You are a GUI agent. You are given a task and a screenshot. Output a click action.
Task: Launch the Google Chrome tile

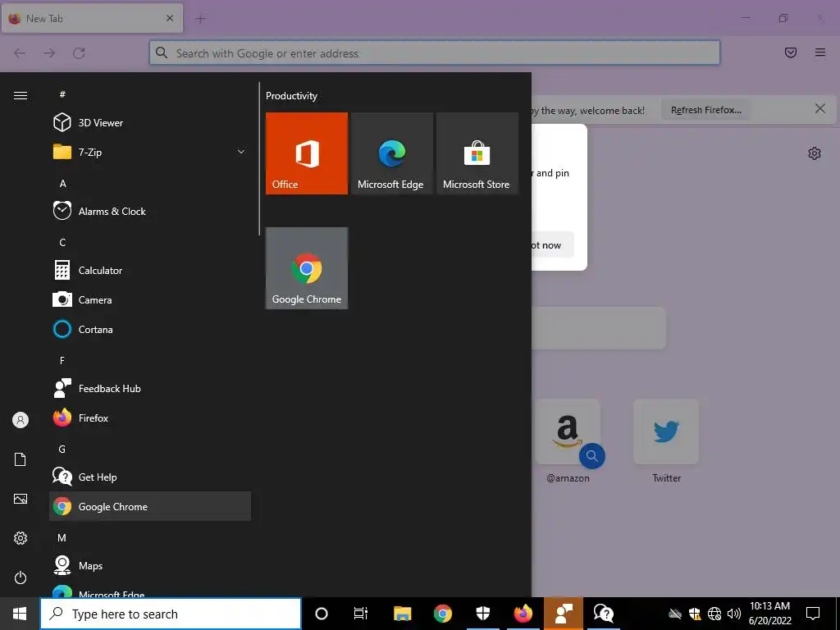[307, 268]
